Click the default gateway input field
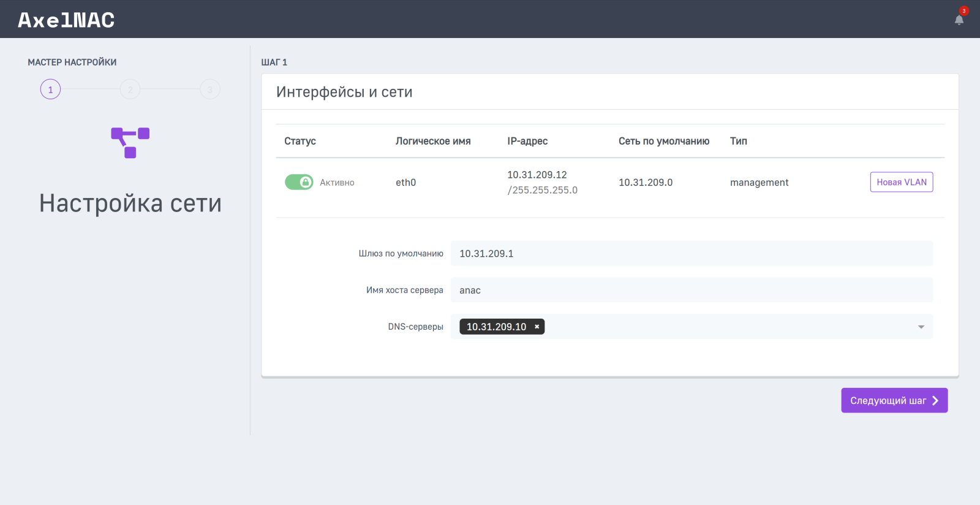This screenshot has width=980, height=505. pyautogui.click(x=691, y=253)
